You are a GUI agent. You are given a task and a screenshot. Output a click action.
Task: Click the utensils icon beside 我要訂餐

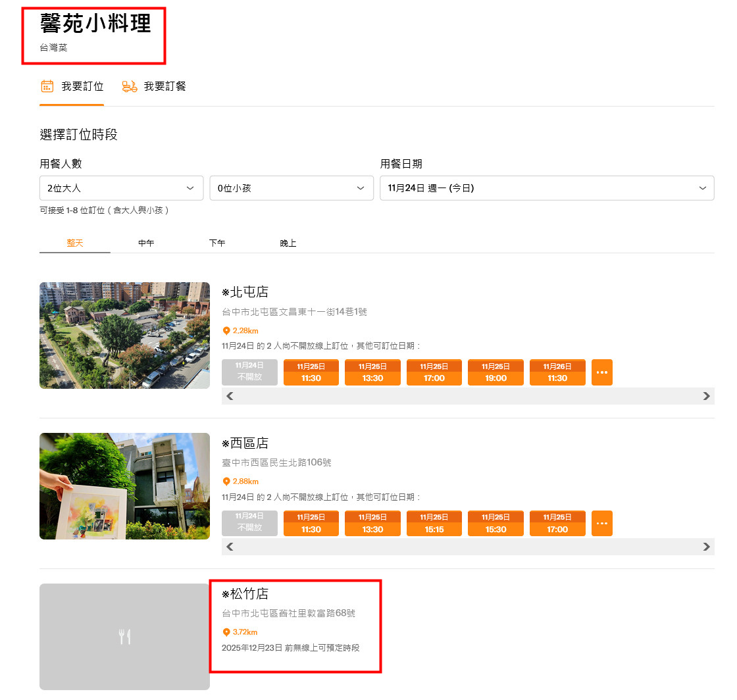129,86
